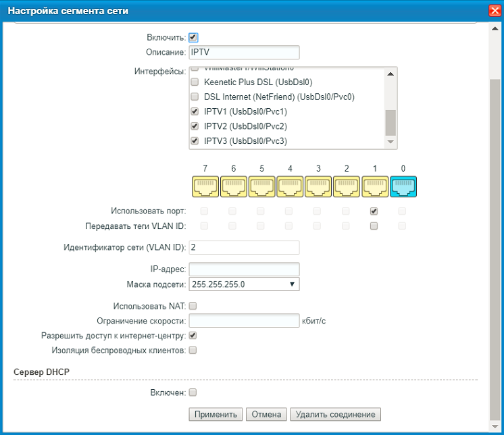
Task: Uncheck the IPTV2 (UsbDsl0/Pvc2) interface
Action: click(195, 126)
